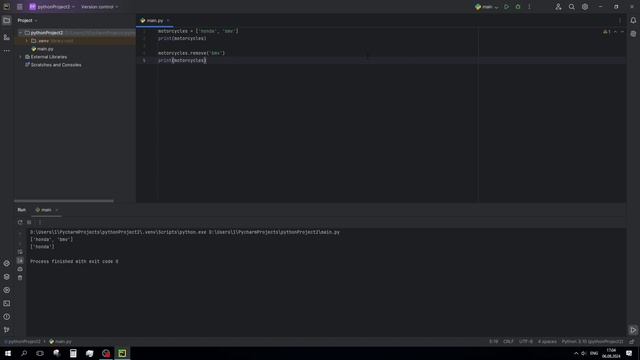Click the motorcycles list assignment line
The image size is (640, 360).
(198, 31)
